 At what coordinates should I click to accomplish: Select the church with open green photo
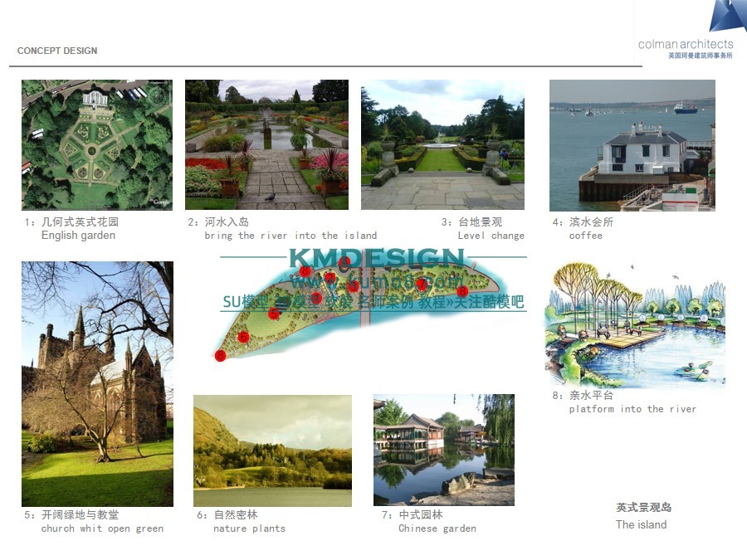click(x=97, y=383)
